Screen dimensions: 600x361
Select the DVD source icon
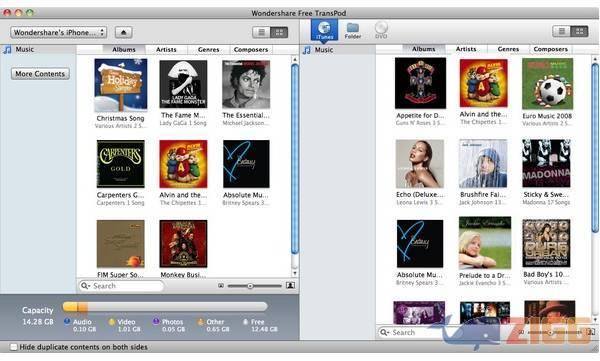point(381,30)
